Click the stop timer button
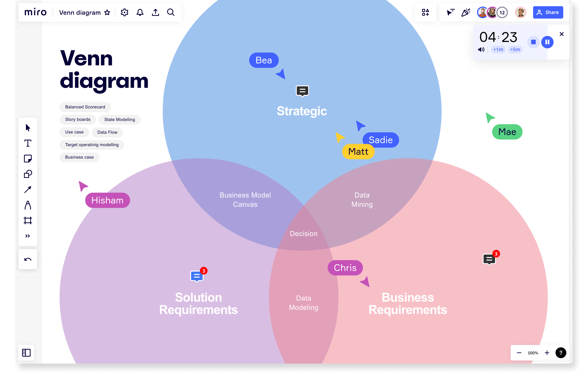The height and width of the screenshot is (386, 588). click(533, 42)
